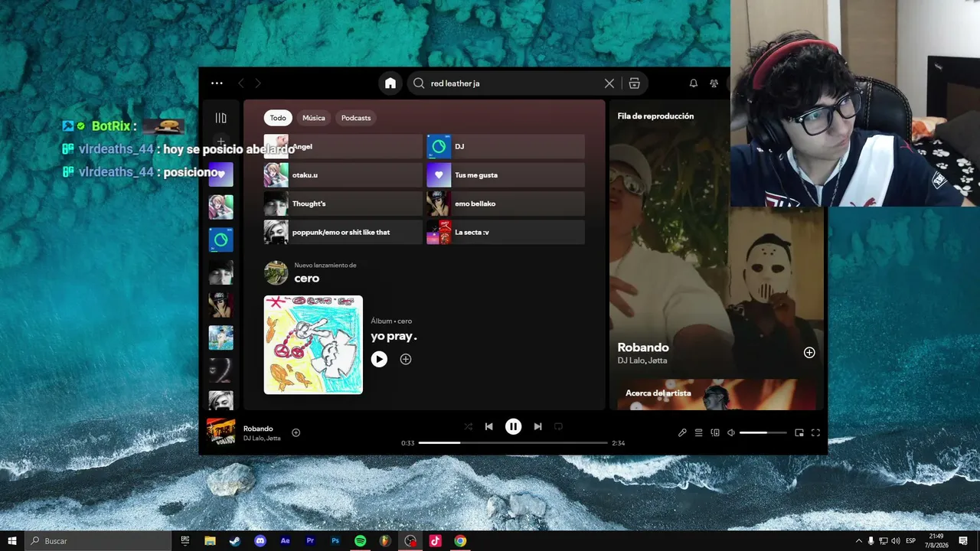Open the Spotify three-dot menu

[217, 83]
